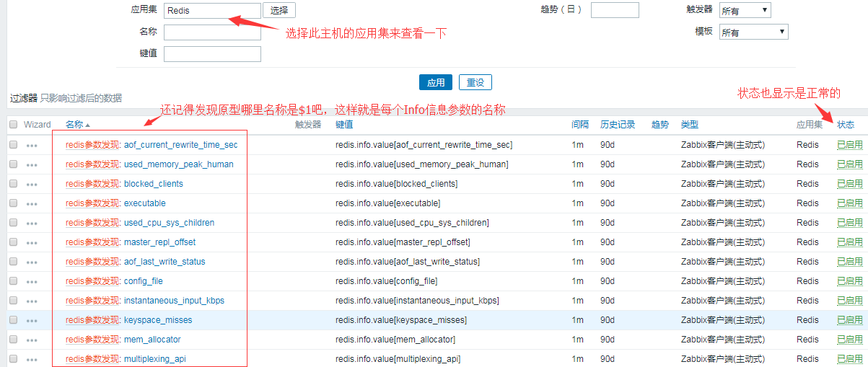Check the box for used_memory_peak_human item
868x367 pixels.
coord(13,164)
